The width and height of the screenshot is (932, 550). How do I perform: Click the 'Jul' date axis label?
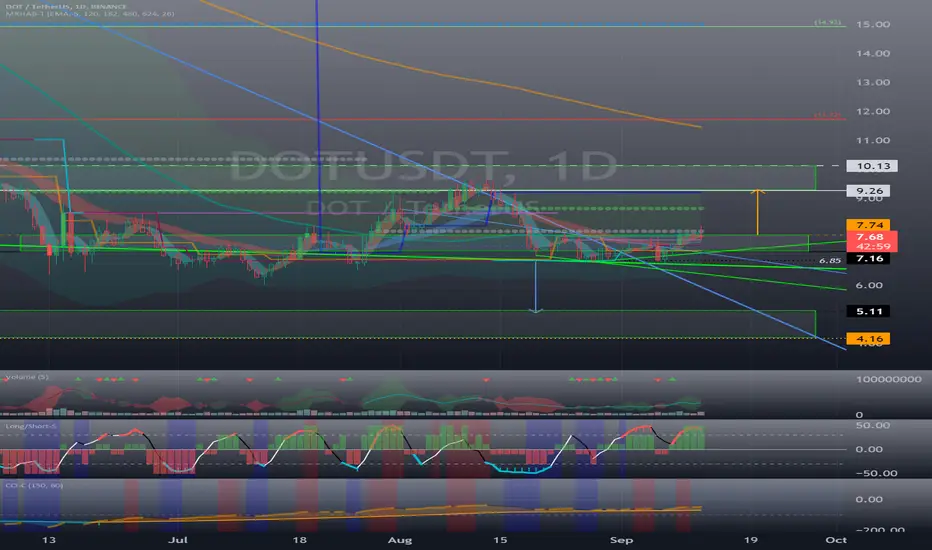pyautogui.click(x=178, y=540)
